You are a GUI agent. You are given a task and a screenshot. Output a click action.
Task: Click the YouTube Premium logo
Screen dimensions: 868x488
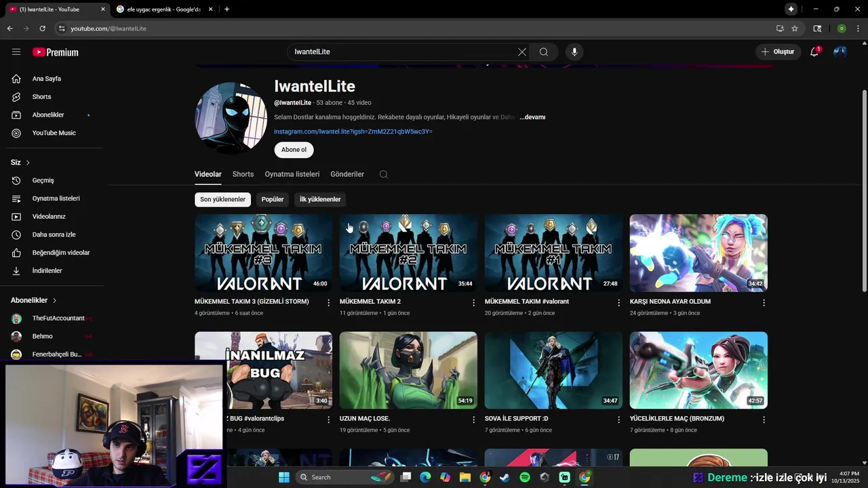(56, 52)
